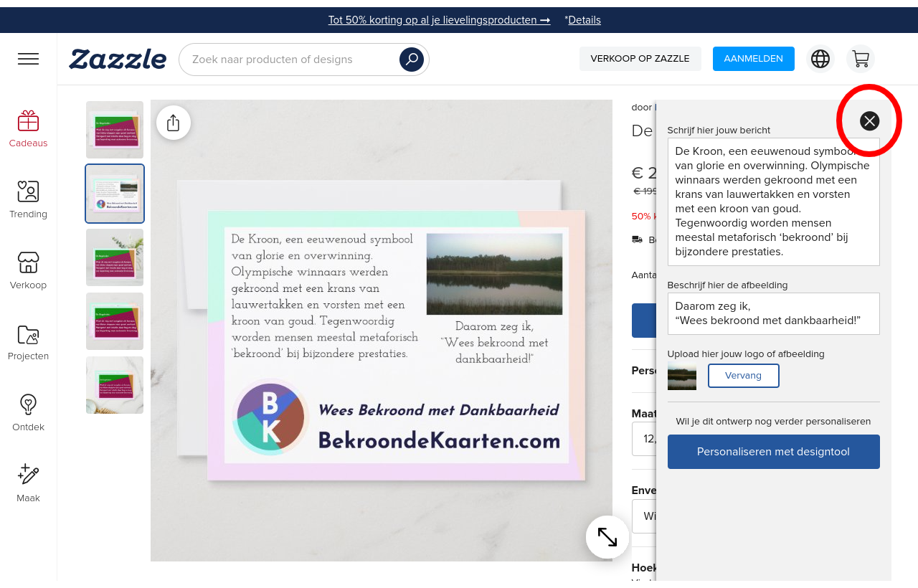Click the share icon on product image
The width and height of the screenshot is (918, 588).
click(x=173, y=123)
